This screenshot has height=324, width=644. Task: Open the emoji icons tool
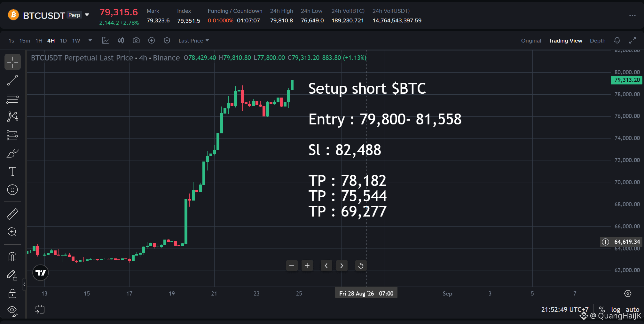(x=12, y=190)
